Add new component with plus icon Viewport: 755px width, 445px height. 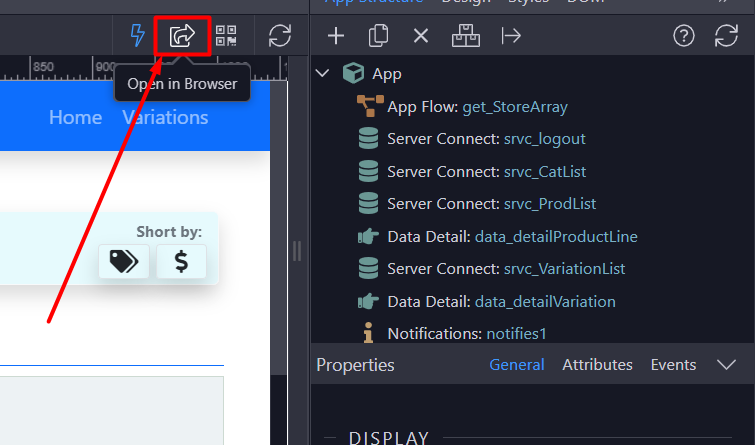pyautogui.click(x=336, y=36)
